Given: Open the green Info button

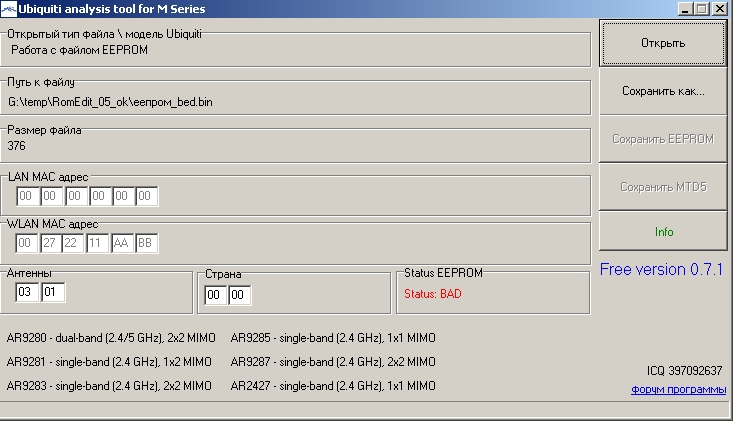Looking at the screenshot, I should pyautogui.click(x=663, y=231).
